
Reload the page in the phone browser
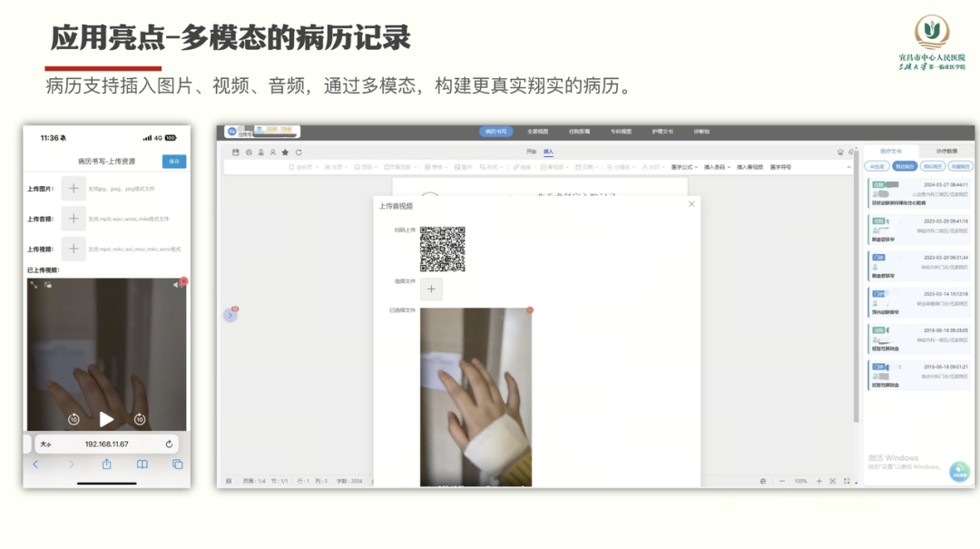[169, 444]
